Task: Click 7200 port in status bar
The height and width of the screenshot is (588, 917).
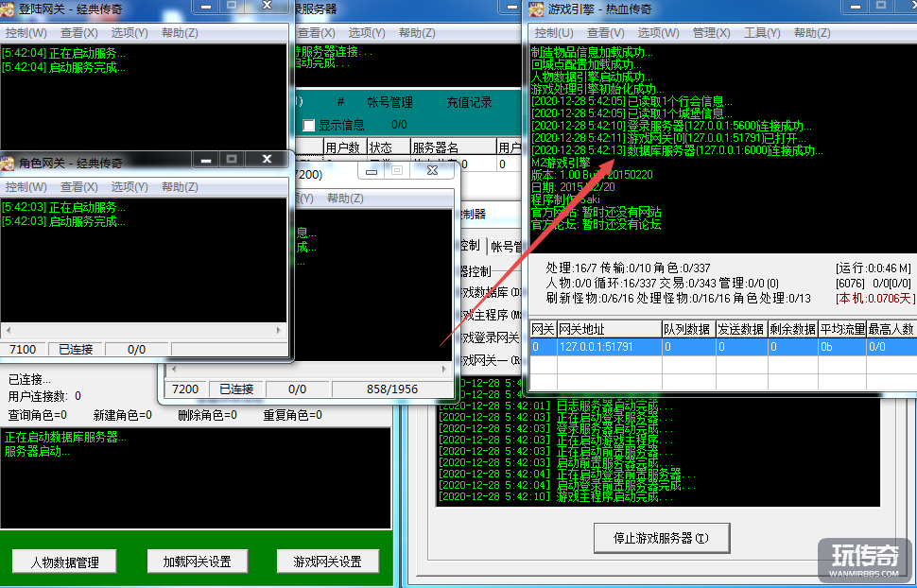Action: coord(185,389)
